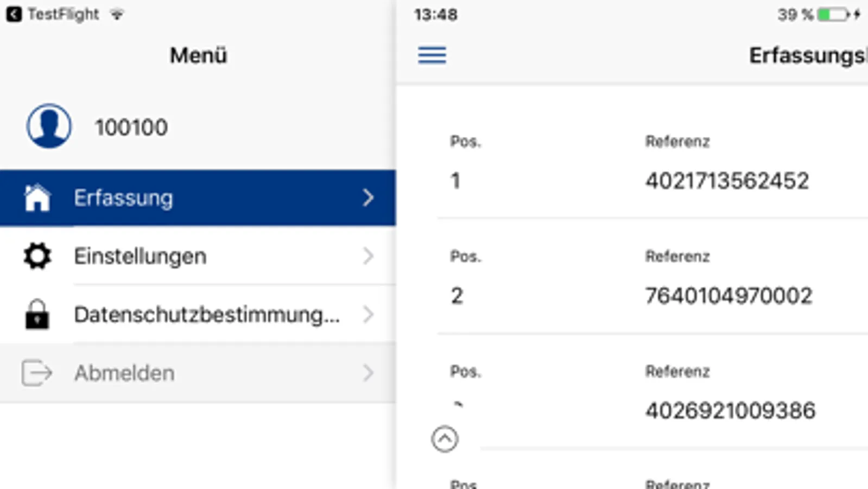Expand the Datenschutzbestimmung chevron arrow

point(368,315)
